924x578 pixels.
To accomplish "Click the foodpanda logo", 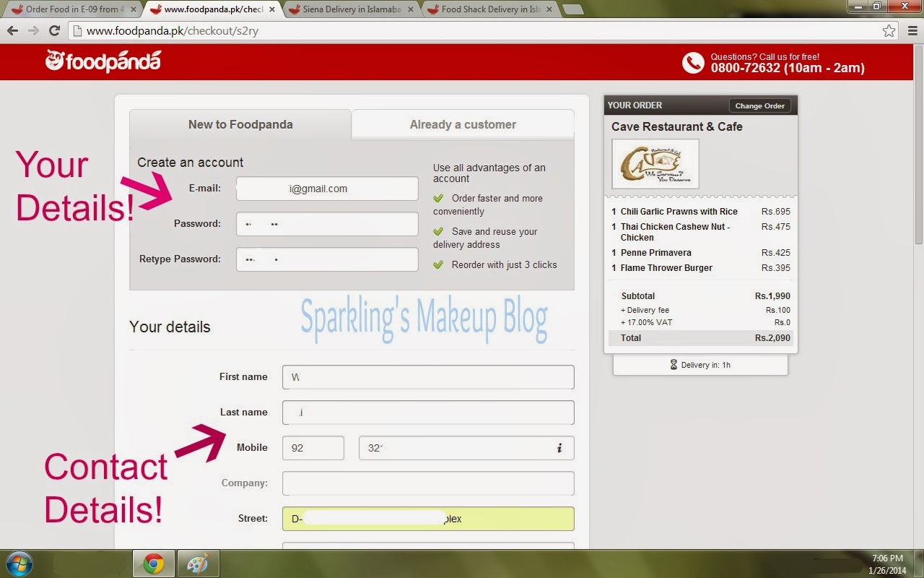I will tap(103, 61).
